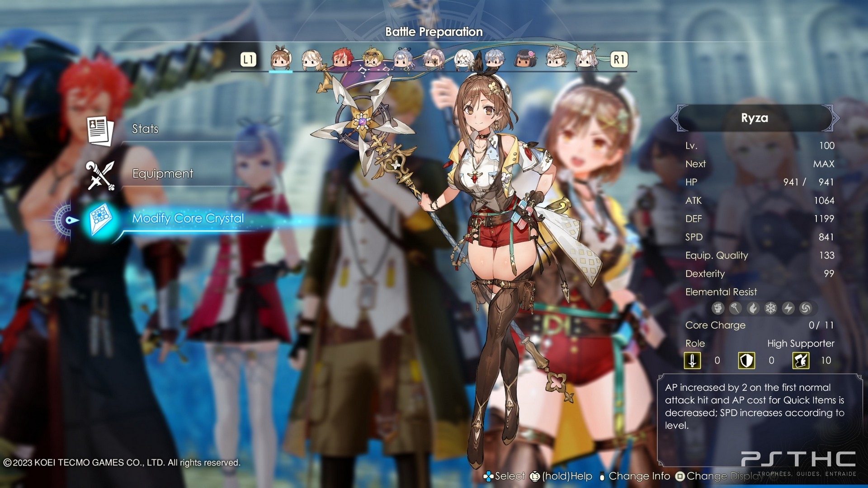Click the Ryza name header
Viewport: 868px width, 488px height.
[755, 118]
